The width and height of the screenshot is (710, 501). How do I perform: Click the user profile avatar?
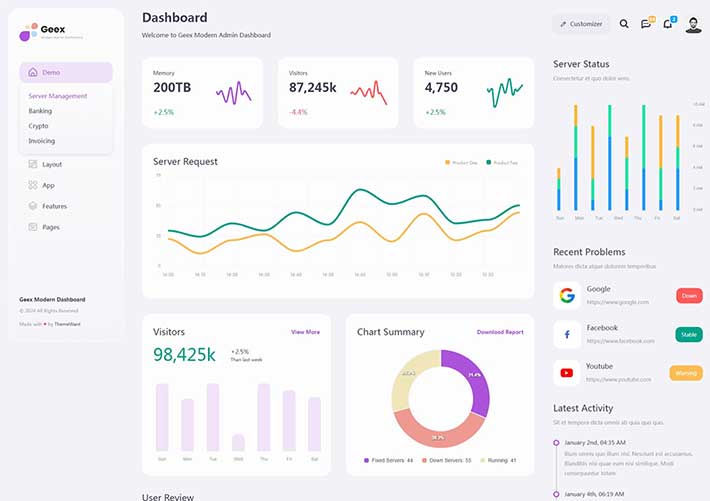pyautogui.click(x=693, y=24)
